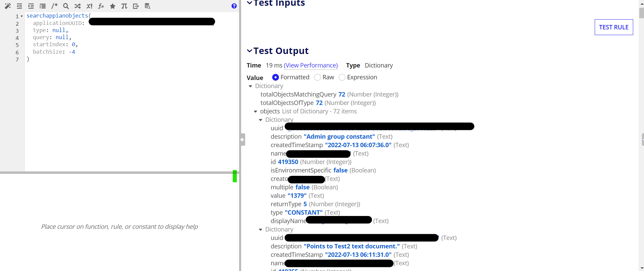Click the magic wand format icon
The height and width of the screenshot is (271, 644).
7,6
